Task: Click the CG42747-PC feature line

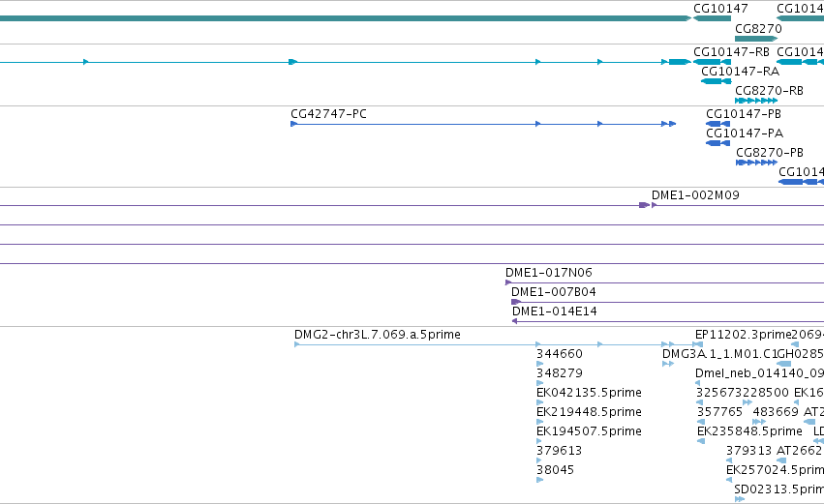Action: [x=483, y=124]
